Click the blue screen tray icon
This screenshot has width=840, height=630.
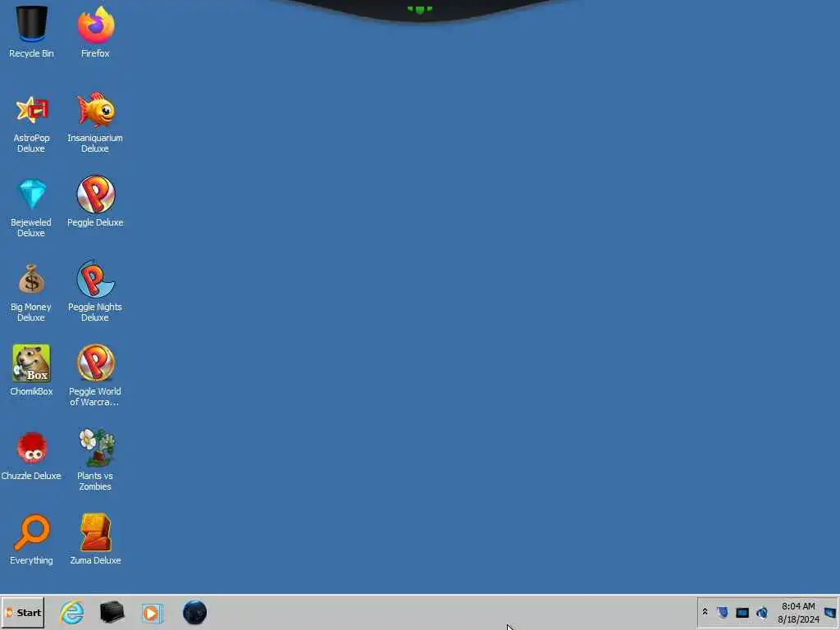(742, 612)
